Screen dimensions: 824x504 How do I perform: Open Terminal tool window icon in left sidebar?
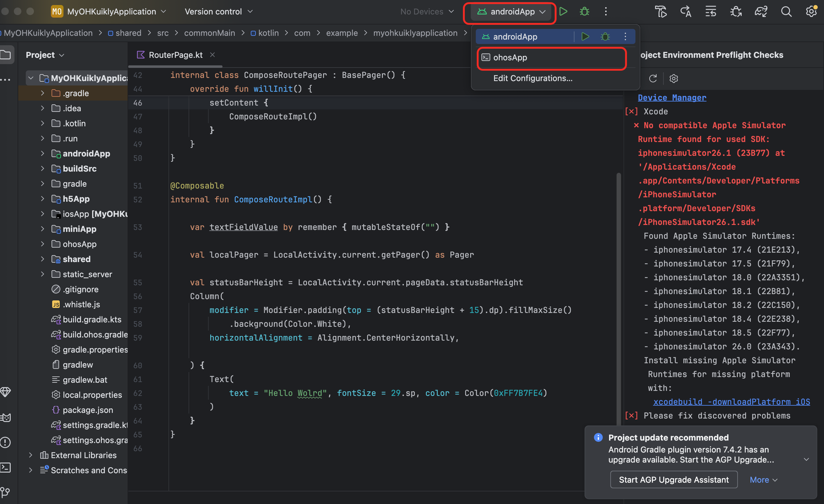coord(6,468)
